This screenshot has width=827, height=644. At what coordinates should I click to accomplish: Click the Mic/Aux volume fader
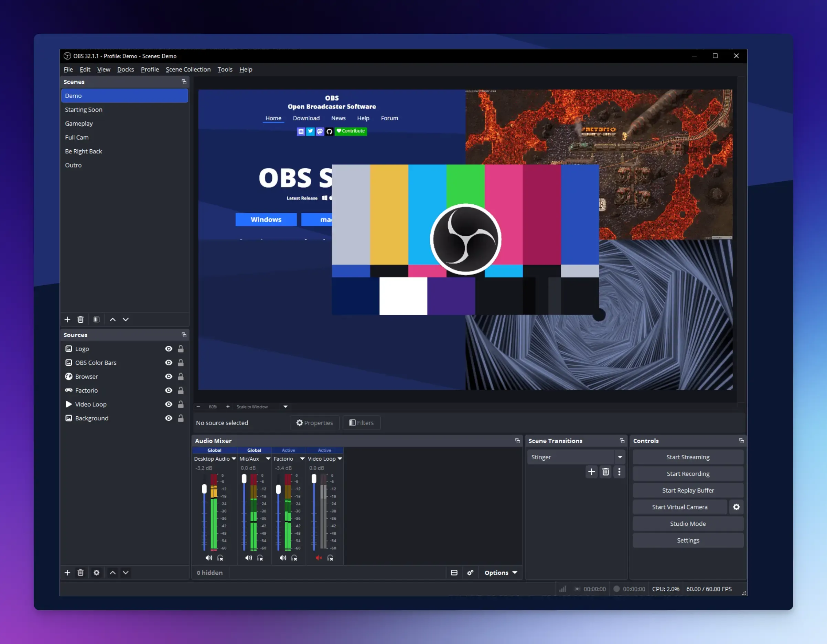(244, 479)
